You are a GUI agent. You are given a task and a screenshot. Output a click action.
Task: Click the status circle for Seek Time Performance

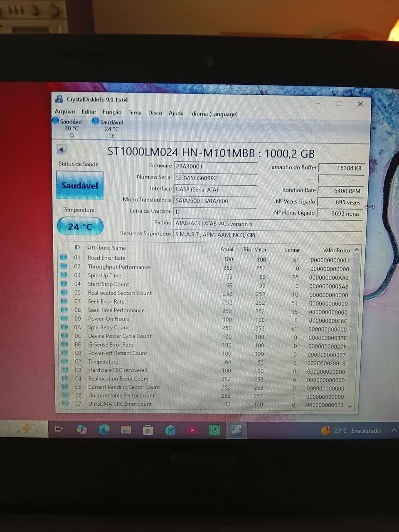tap(64, 310)
